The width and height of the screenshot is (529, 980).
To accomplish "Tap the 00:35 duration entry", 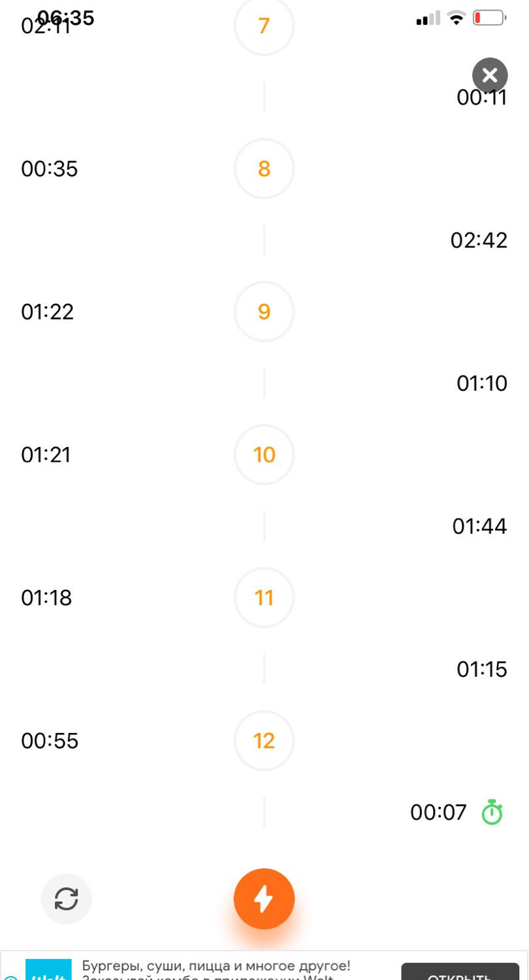I will [50, 169].
